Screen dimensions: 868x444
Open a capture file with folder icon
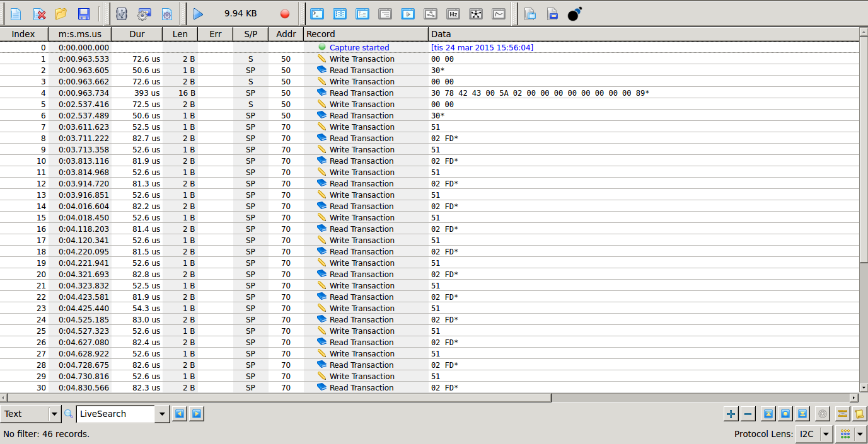click(61, 14)
